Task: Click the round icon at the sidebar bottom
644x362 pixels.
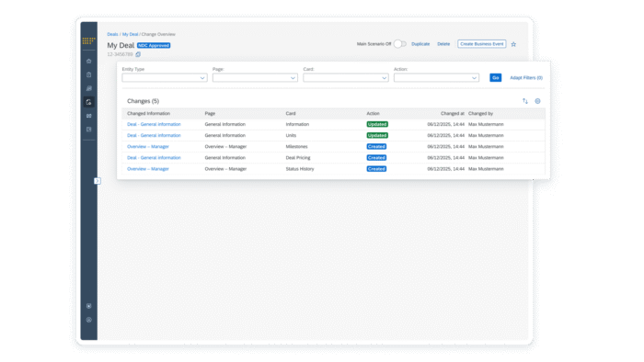Action: tap(88, 320)
